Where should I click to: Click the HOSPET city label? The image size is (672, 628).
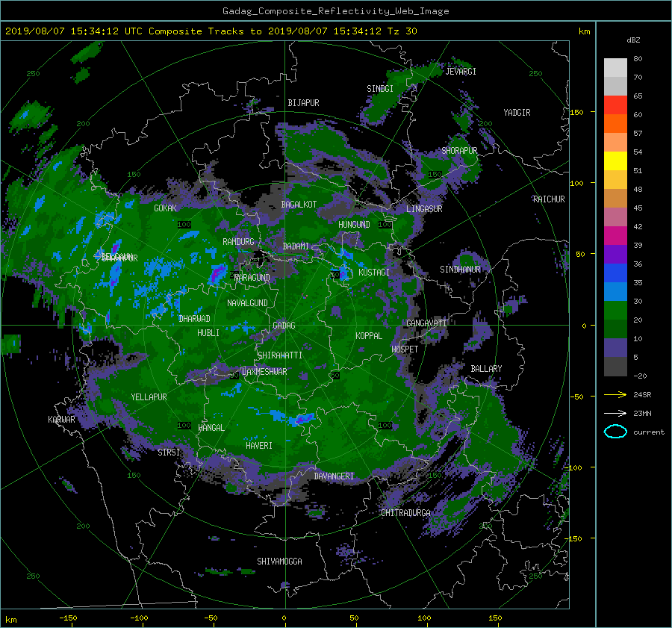405,349
